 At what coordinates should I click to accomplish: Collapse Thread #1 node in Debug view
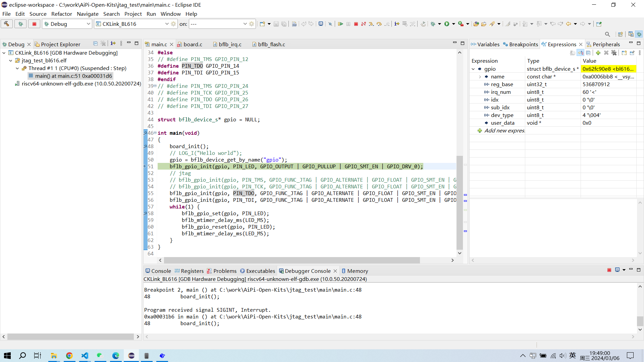pos(17,68)
